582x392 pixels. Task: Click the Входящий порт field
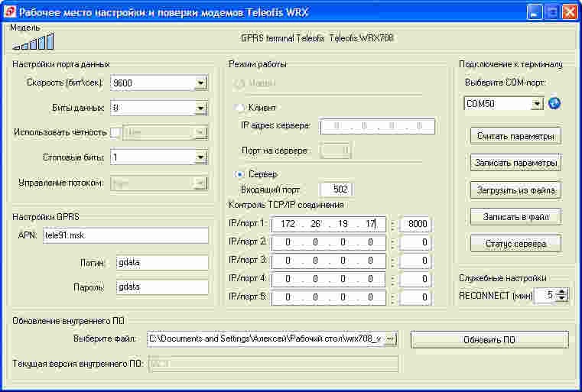(x=336, y=190)
